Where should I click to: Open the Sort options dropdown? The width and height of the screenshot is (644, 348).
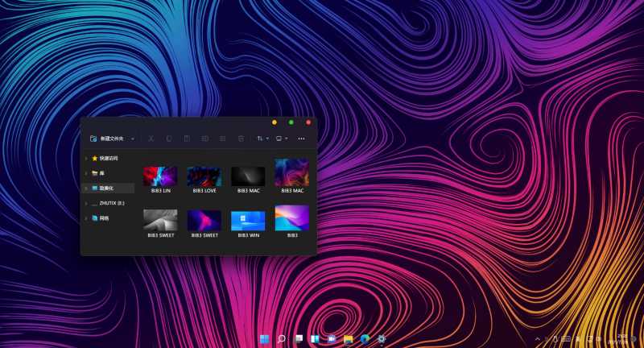pos(262,139)
